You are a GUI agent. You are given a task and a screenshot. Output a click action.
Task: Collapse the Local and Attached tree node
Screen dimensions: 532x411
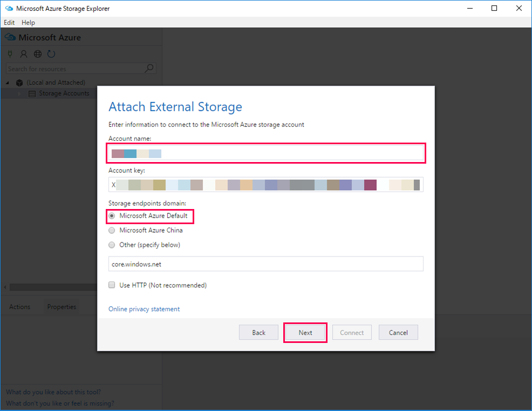8,83
